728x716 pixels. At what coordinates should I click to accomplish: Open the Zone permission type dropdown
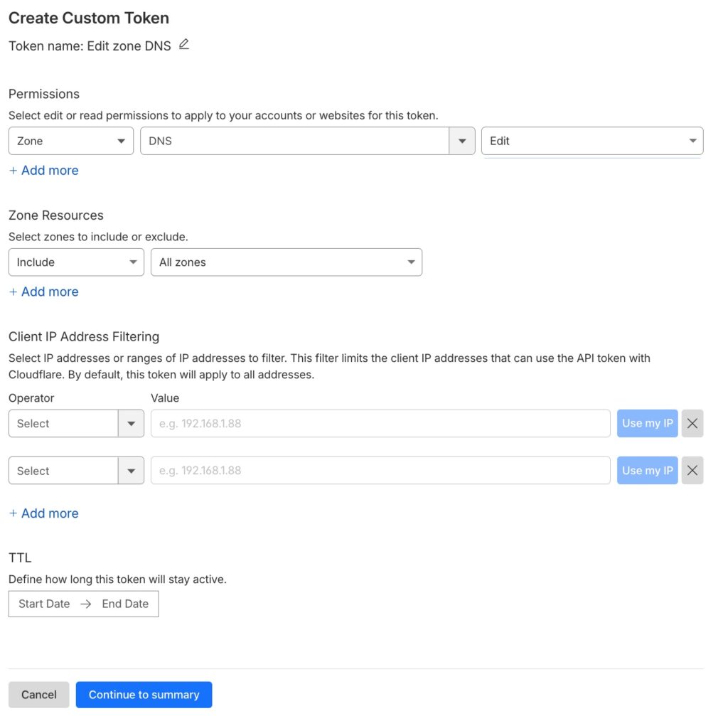click(x=71, y=141)
